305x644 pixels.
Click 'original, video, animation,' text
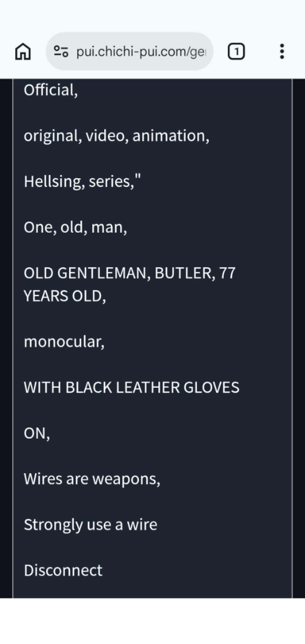[x=116, y=136]
